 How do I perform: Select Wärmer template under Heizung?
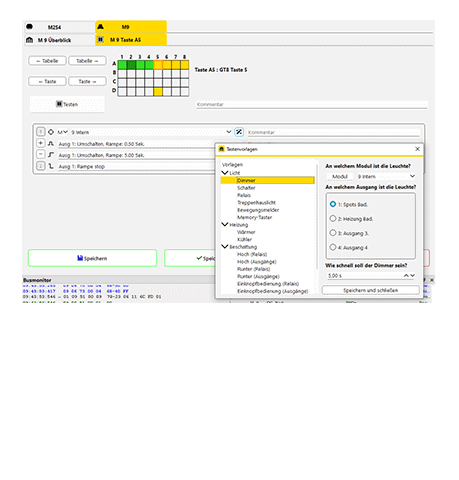tap(246, 232)
